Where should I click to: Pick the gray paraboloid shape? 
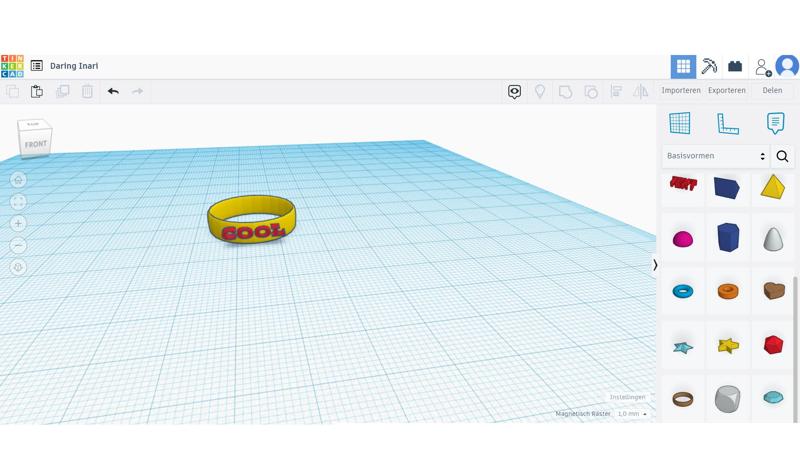pos(773,238)
